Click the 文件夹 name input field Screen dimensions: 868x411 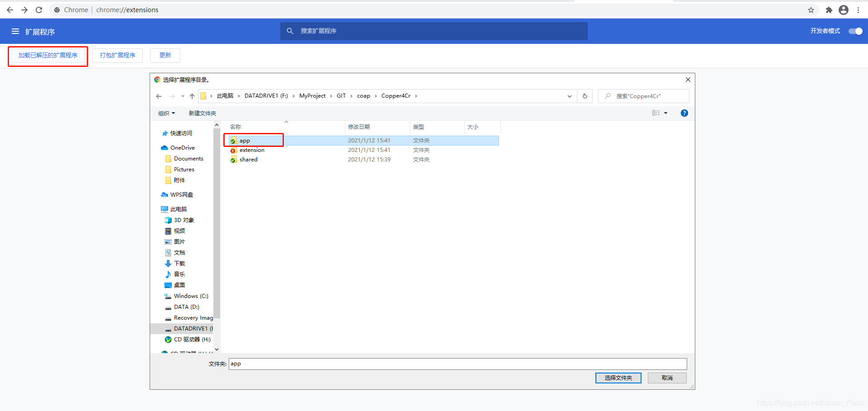[x=458, y=364]
